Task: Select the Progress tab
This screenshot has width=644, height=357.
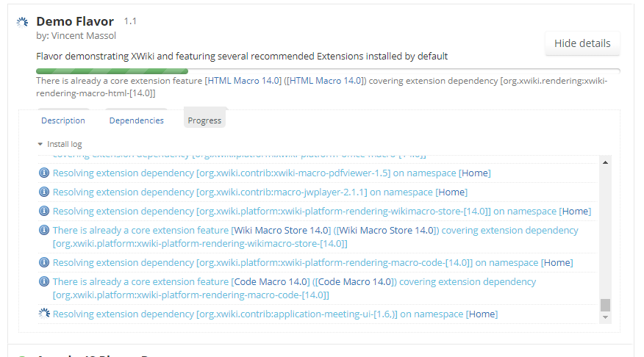Action: pyautogui.click(x=204, y=120)
